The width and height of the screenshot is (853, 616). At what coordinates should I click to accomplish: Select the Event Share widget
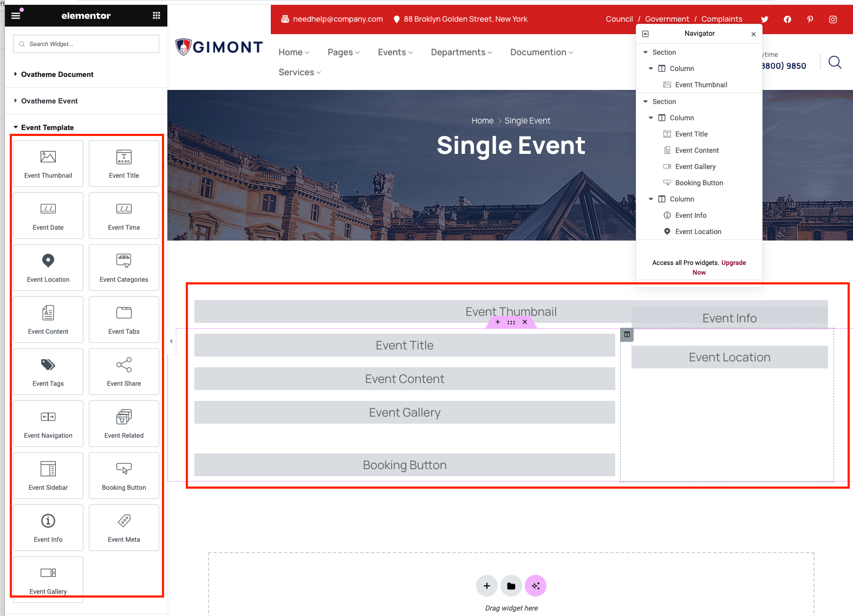coord(124,372)
